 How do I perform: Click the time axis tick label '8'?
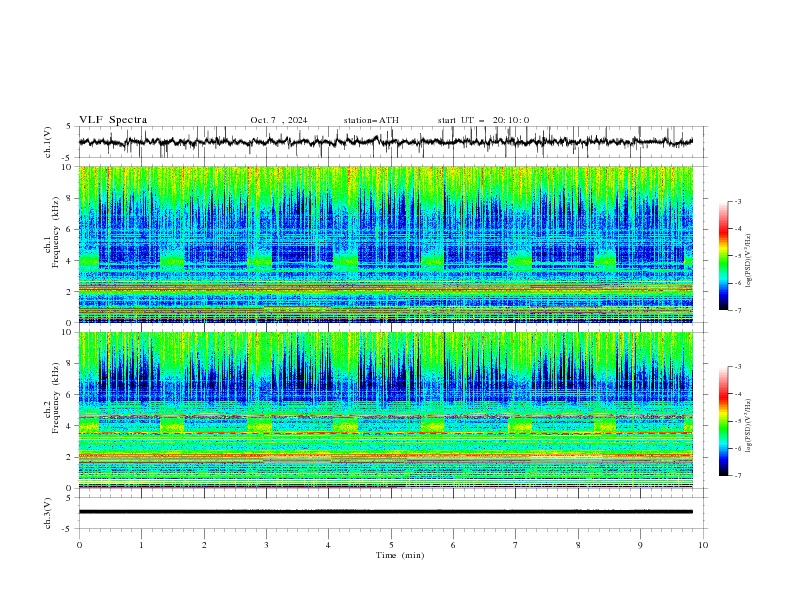point(578,545)
